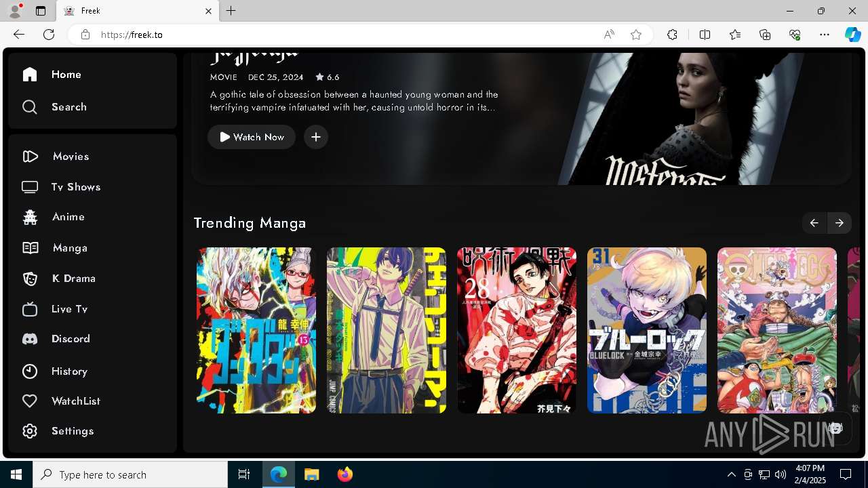868x488 pixels.
Task: Click the Watch Now button
Action: tap(252, 137)
